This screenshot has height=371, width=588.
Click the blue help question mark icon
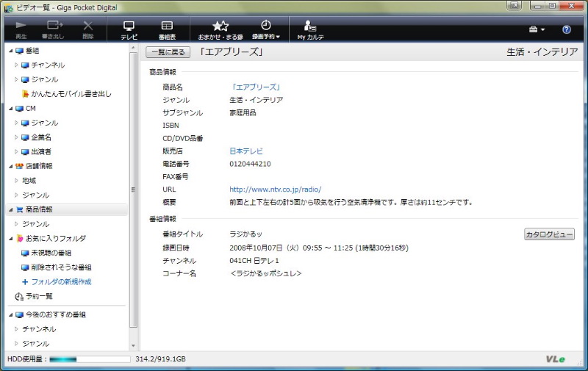coord(566,29)
